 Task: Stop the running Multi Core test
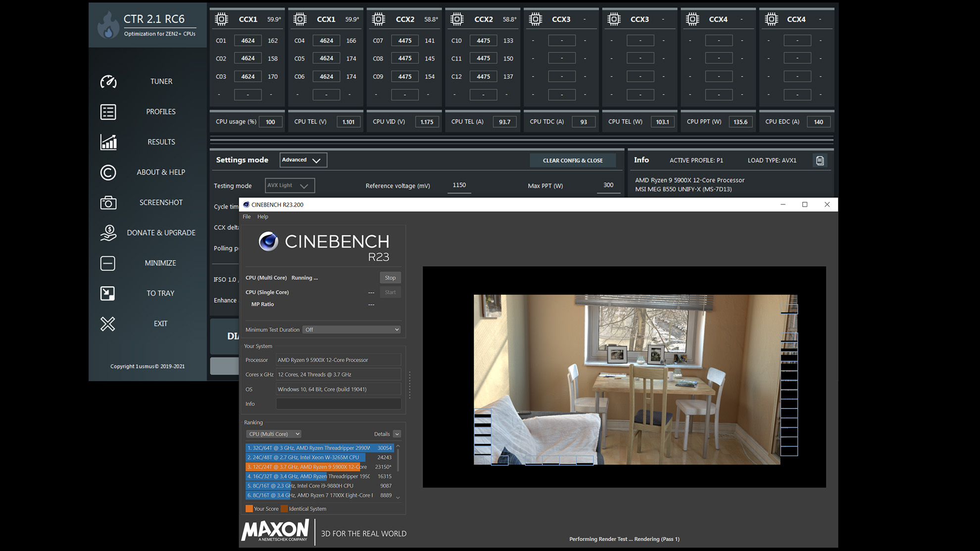tap(390, 277)
